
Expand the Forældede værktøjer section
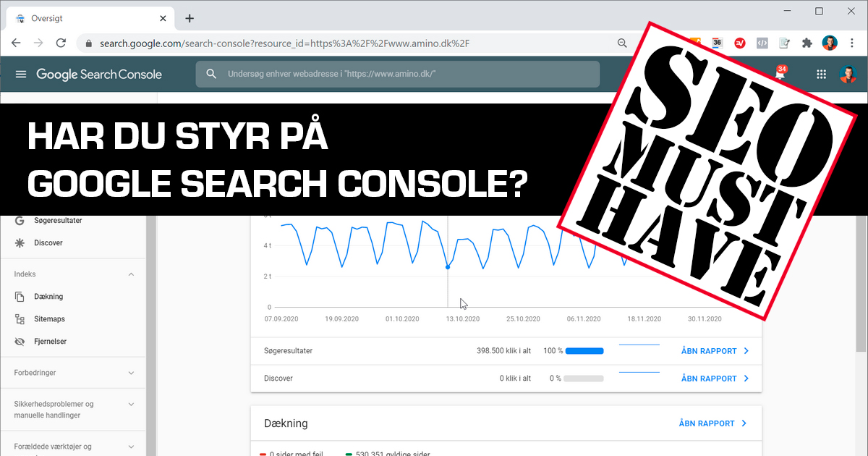131,447
